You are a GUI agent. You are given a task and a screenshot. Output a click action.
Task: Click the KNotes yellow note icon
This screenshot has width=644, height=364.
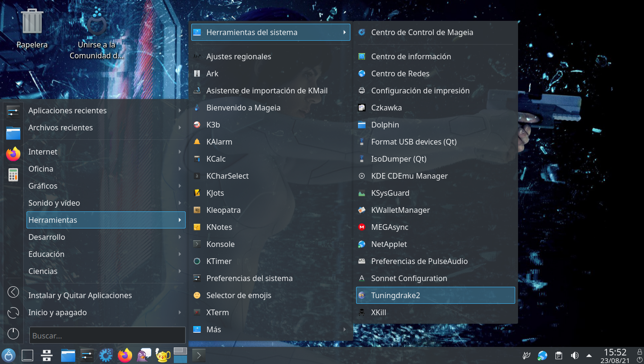[x=197, y=227]
